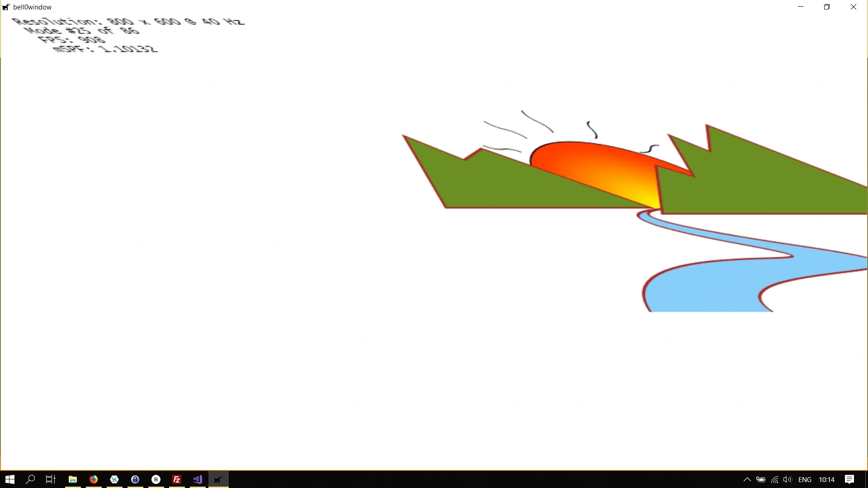Open the Action Center notifications
Viewport: 868px width, 488px height.
849,479
